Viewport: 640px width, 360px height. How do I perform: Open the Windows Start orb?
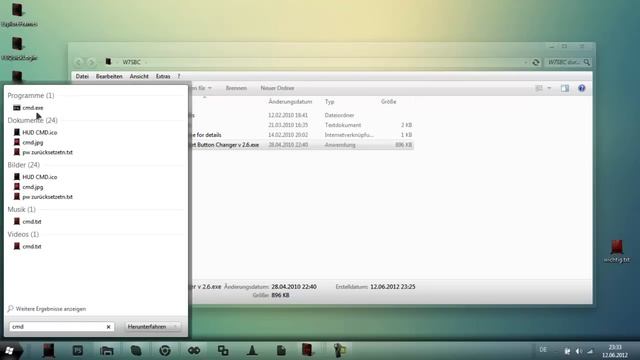(x=9, y=351)
